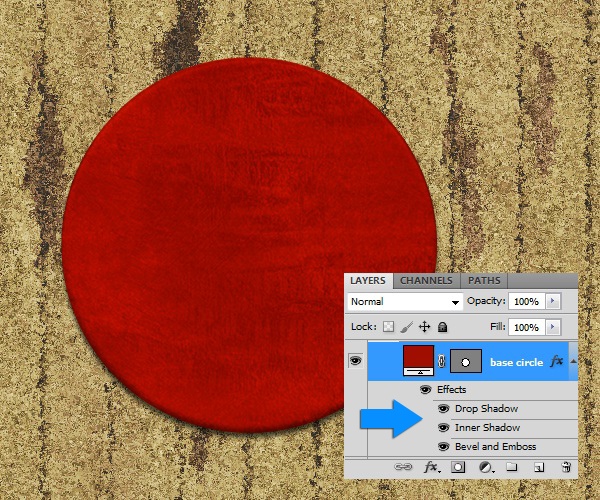Lock layer position with move icon
This screenshot has width=600, height=500.
424,327
